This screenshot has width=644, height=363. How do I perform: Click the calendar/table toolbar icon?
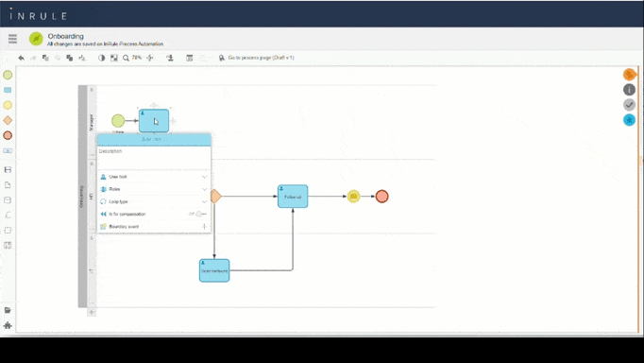click(x=190, y=58)
